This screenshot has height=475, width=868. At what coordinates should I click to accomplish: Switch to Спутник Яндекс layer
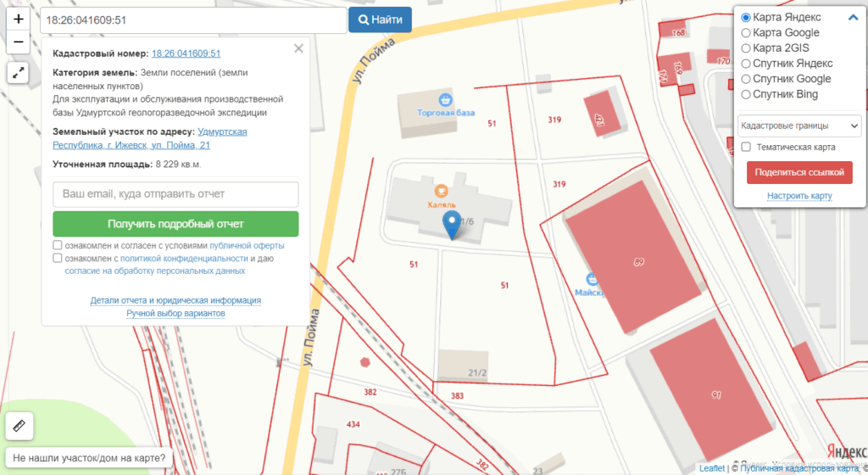[746, 64]
